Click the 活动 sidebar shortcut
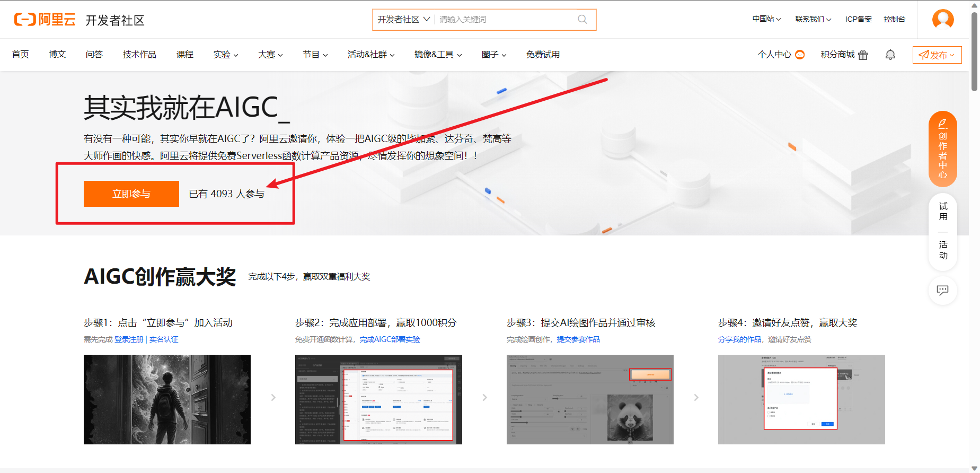This screenshot has width=980, height=473. [943, 250]
